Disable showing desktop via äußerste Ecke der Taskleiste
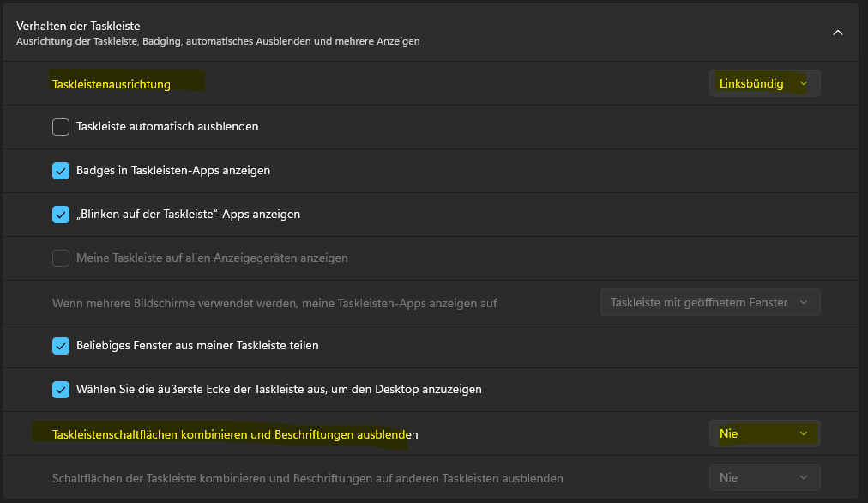 tap(61, 390)
